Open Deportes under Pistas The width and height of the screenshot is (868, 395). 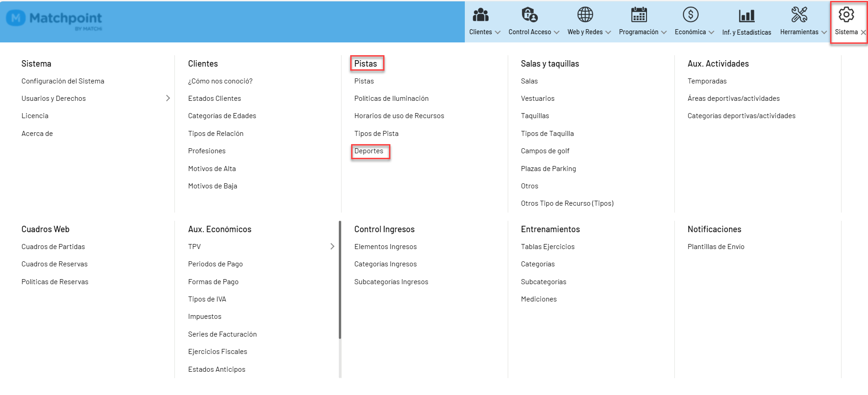pos(369,151)
